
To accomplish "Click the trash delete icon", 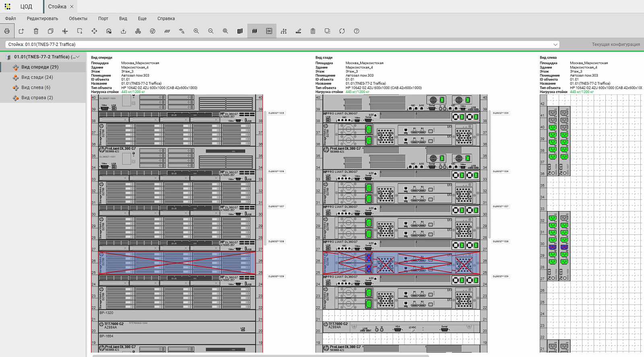I will click(x=36, y=31).
